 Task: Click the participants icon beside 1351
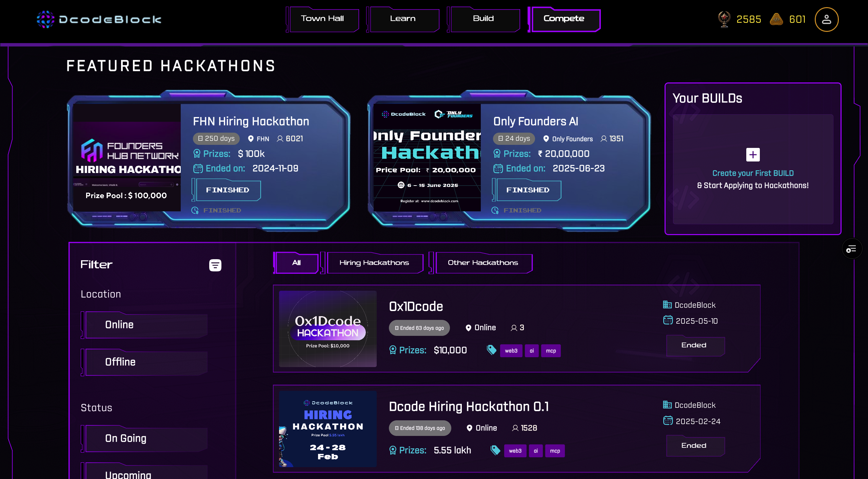(604, 139)
